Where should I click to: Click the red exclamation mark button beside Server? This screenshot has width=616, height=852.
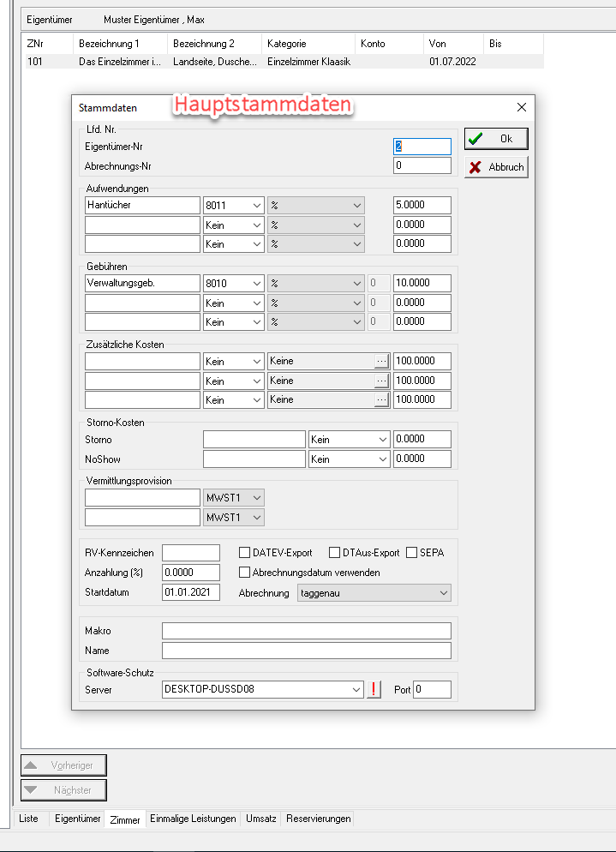pos(374,689)
